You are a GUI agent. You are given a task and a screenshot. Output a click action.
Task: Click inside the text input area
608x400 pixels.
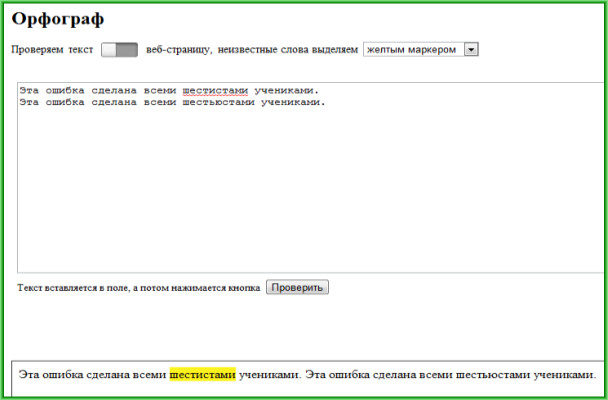(x=312, y=177)
